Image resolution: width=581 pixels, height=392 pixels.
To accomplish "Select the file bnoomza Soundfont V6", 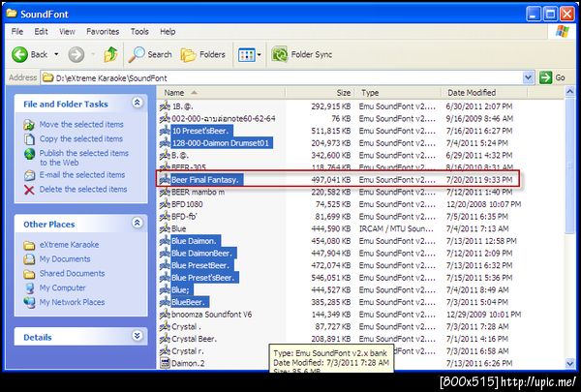I will [x=211, y=315].
